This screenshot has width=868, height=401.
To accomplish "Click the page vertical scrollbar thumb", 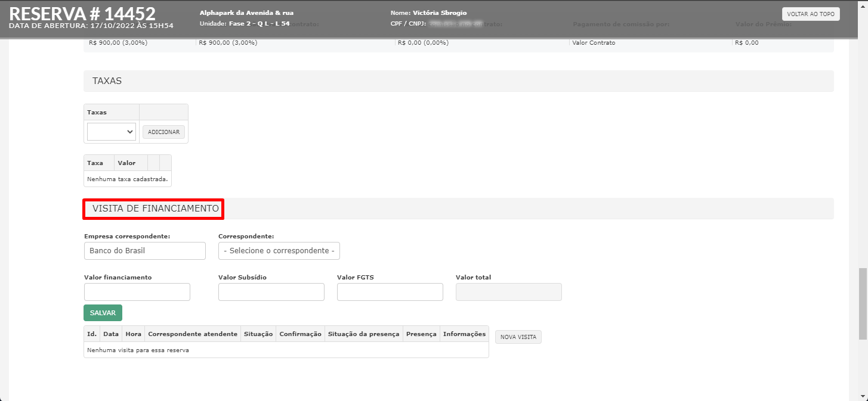I will pos(863,303).
